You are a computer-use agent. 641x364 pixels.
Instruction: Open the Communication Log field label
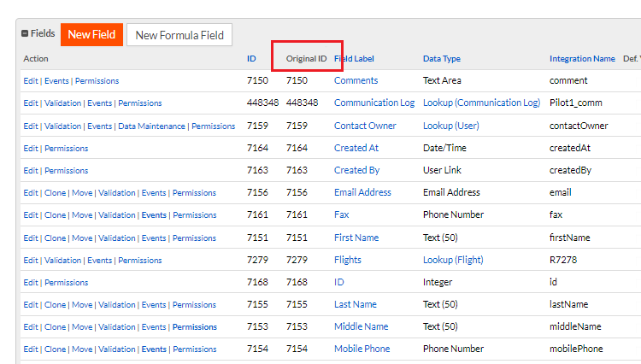[373, 103]
